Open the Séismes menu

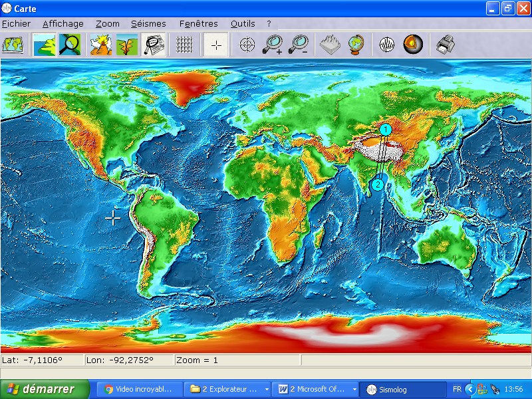click(x=148, y=24)
